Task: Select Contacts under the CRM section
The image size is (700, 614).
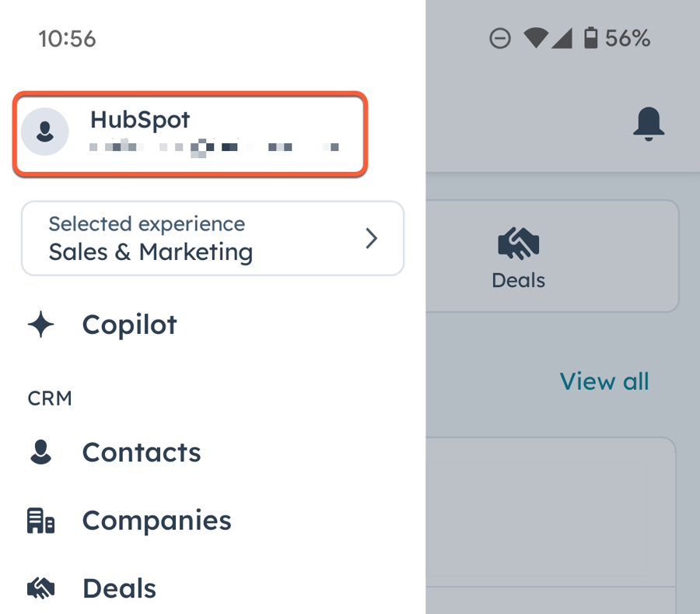Action: tap(141, 451)
